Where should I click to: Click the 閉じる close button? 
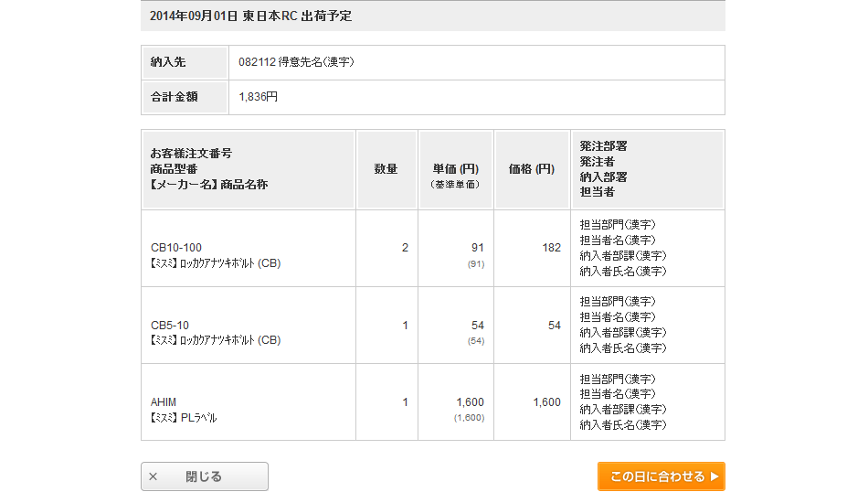204,476
